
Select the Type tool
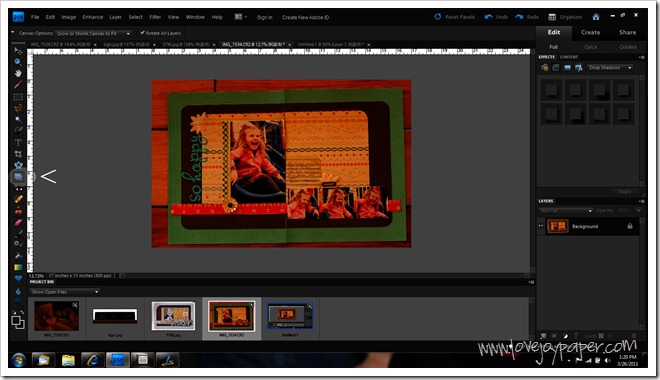(x=18, y=142)
